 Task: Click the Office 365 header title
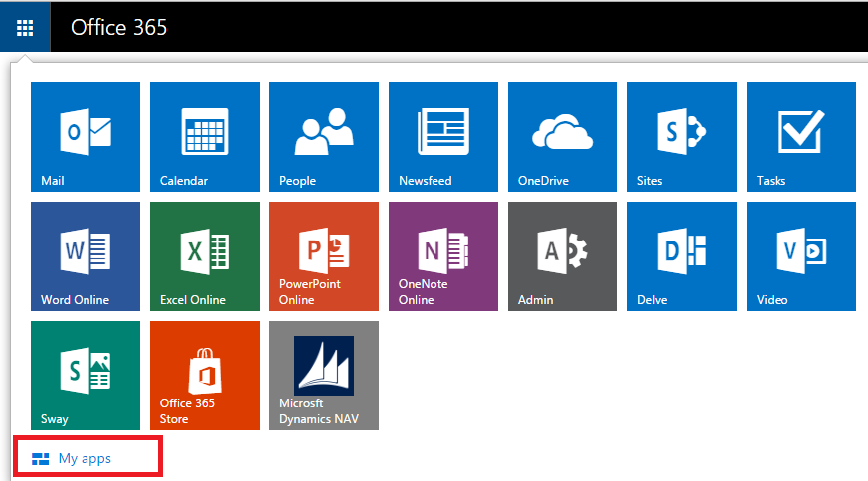point(118,27)
